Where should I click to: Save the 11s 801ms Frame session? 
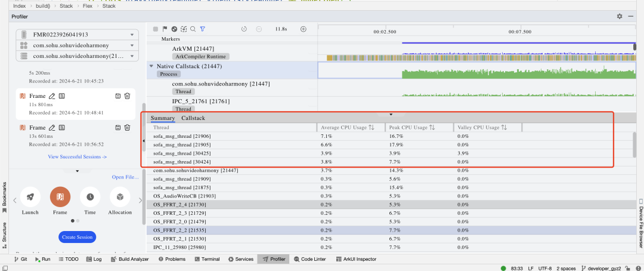pos(118,96)
